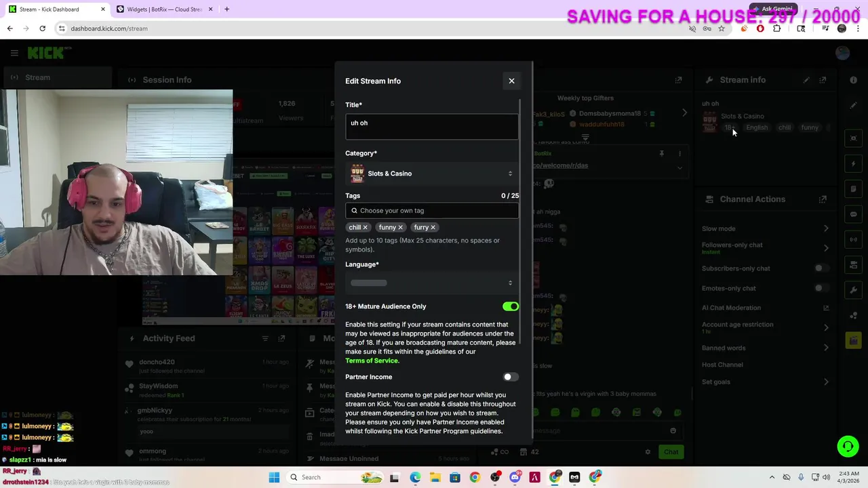Expand Account age restriction settings
The image size is (868, 488).
point(765,327)
